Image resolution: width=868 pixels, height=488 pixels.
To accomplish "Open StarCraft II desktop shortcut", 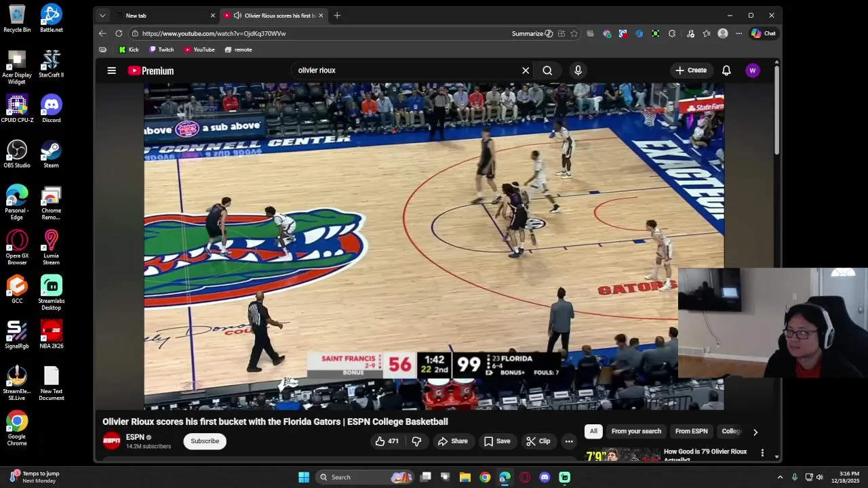I will [x=51, y=64].
